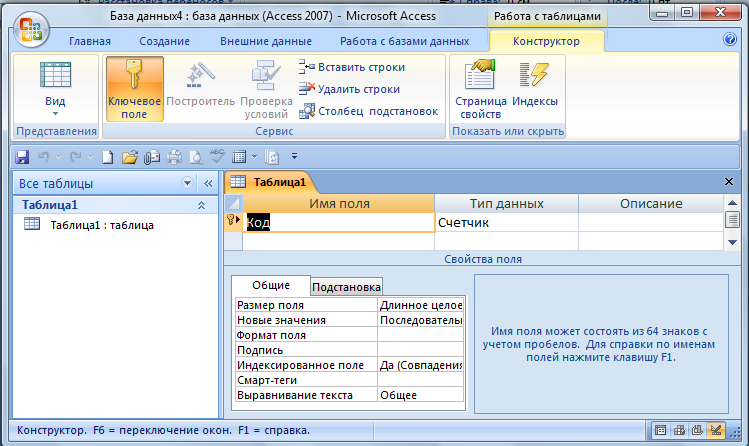
Task: Click the row selector with key icon
Action: click(x=233, y=223)
